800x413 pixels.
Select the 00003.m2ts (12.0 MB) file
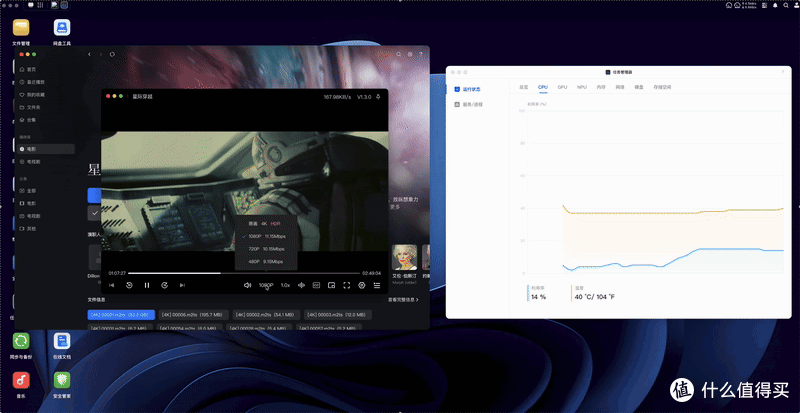338,315
